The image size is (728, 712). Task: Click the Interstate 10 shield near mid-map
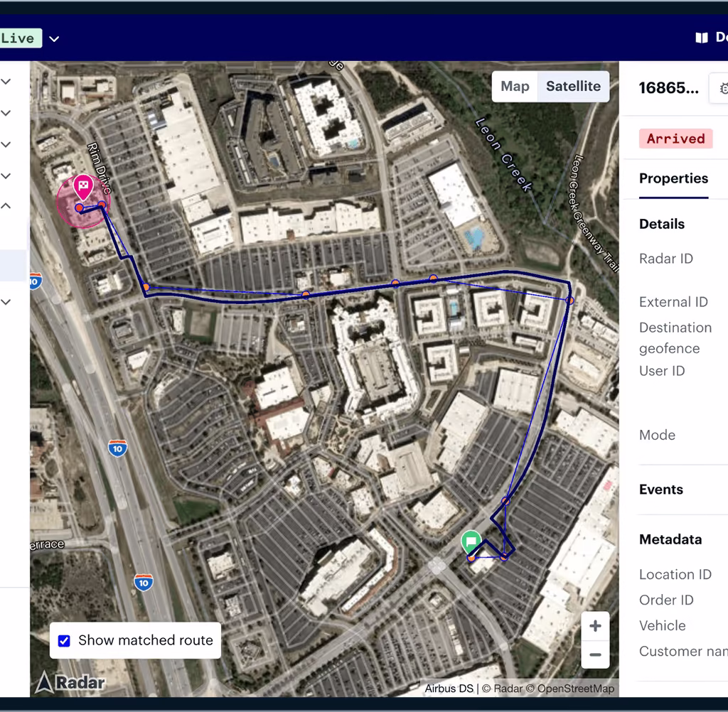click(x=117, y=448)
